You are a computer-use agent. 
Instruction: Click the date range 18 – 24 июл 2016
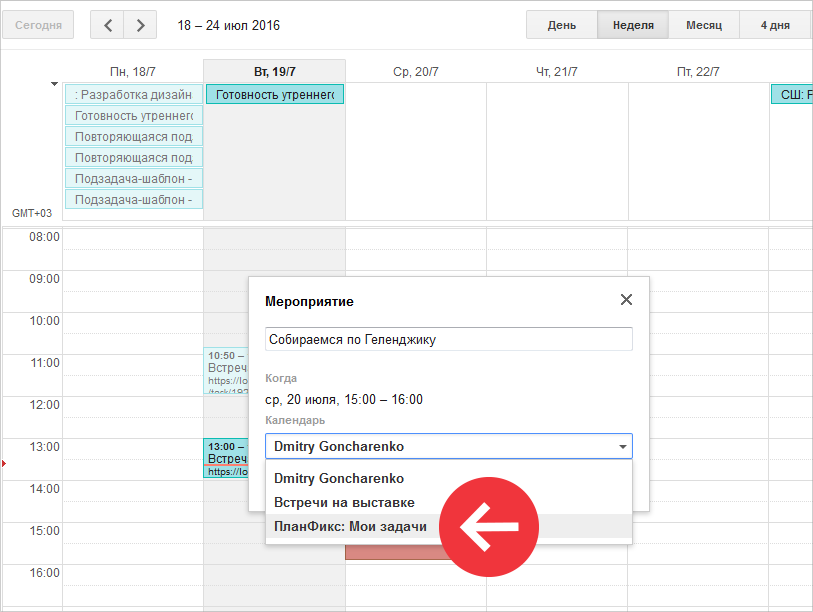coord(229,25)
